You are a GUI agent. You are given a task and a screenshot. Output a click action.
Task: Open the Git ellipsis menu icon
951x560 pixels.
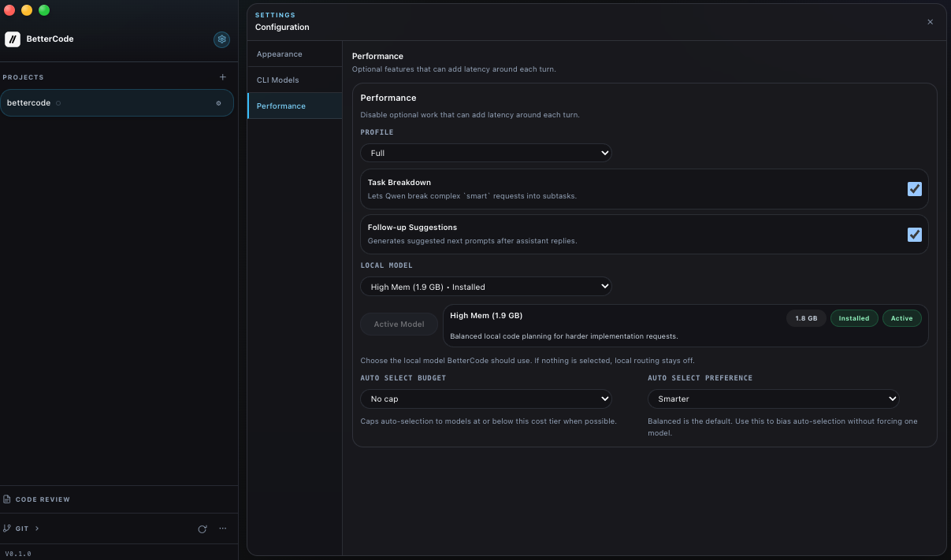(x=222, y=528)
